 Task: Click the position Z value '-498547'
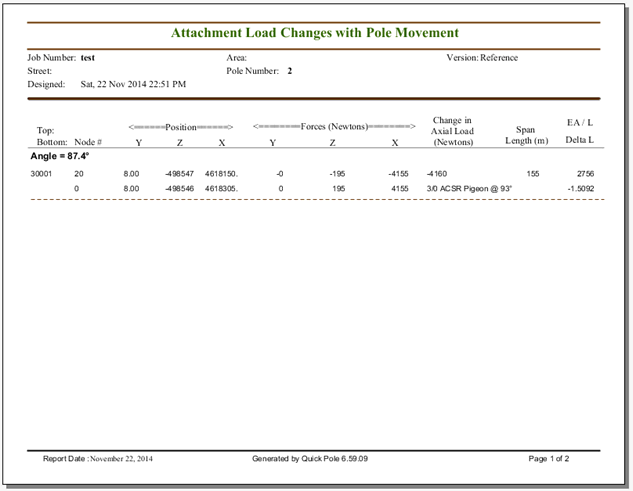pos(179,174)
